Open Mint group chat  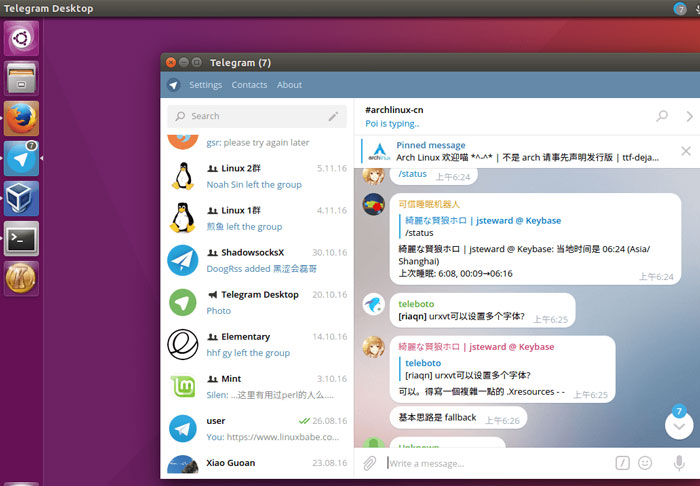click(257, 386)
